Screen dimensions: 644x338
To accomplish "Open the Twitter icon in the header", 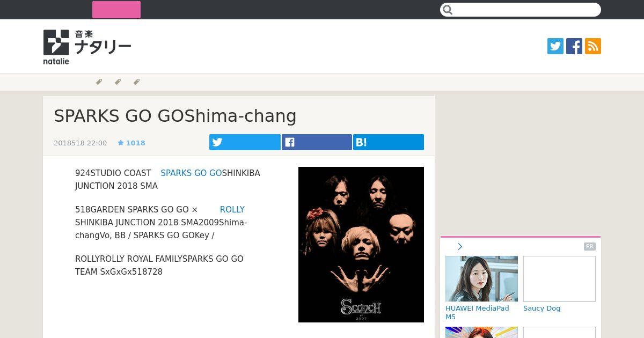I will (555, 46).
